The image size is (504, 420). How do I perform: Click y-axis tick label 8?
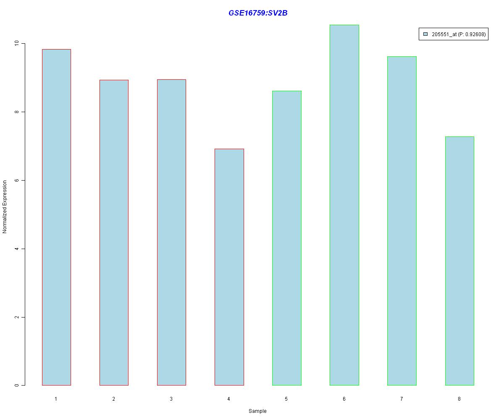(17, 112)
